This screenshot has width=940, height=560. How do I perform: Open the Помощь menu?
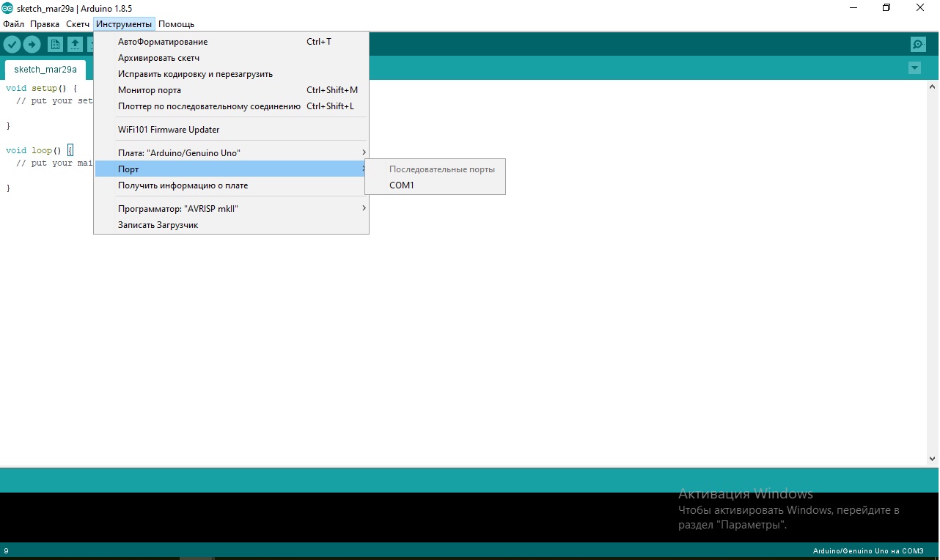[x=176, y=24]
